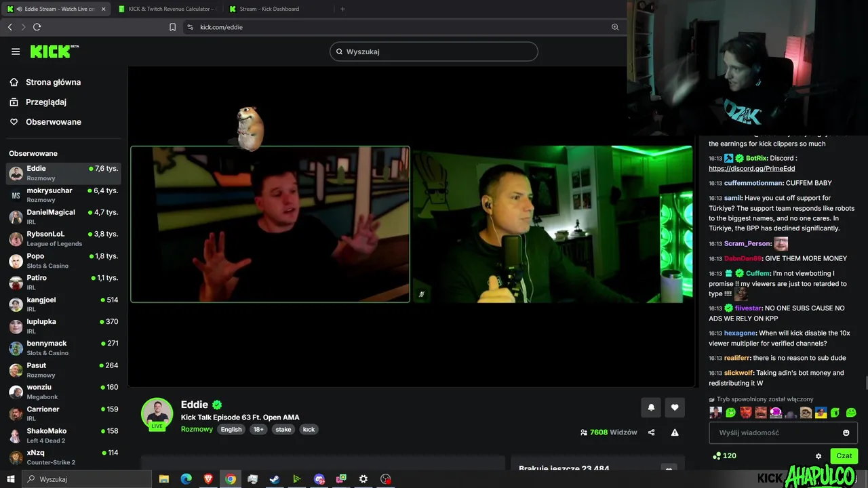Click the kick tag
This screenshot has width=868, height=488.
309,429
